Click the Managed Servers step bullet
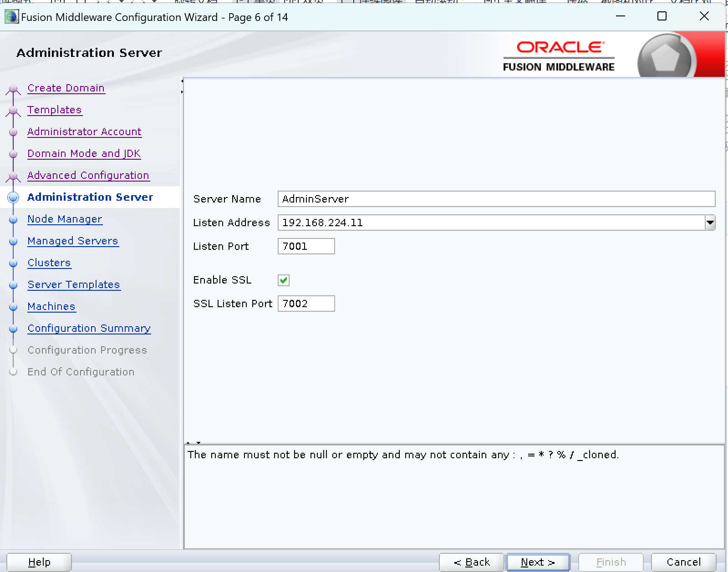The width and height of the screenshot is (728, 572). pos(14,241)
